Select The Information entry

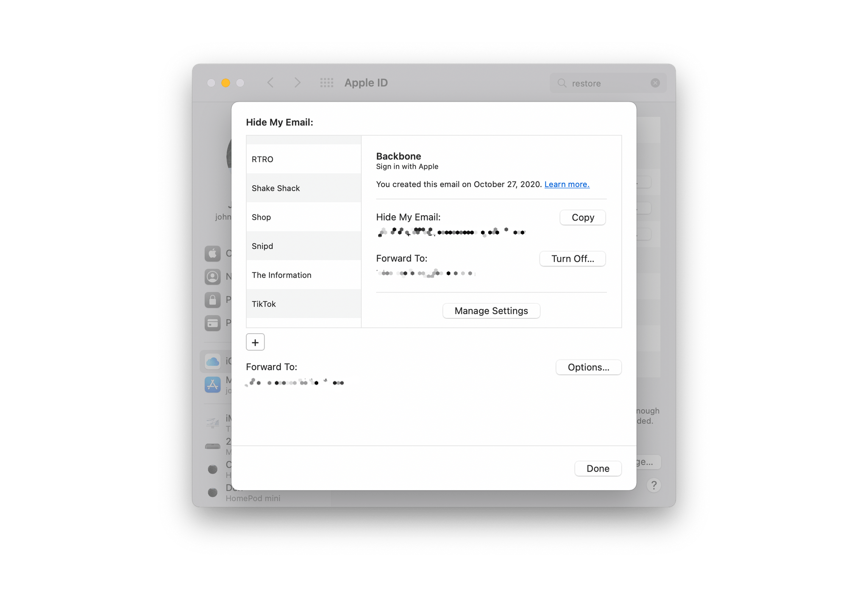tap(303, 275)
